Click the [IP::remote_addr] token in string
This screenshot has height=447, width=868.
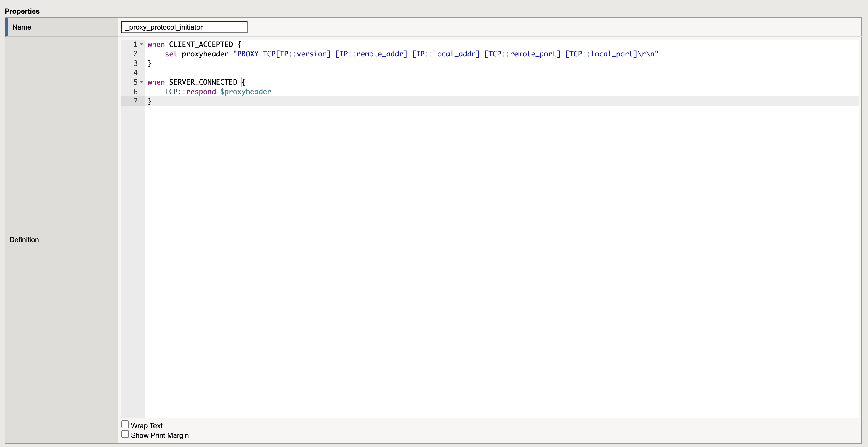tap(371, 54)
